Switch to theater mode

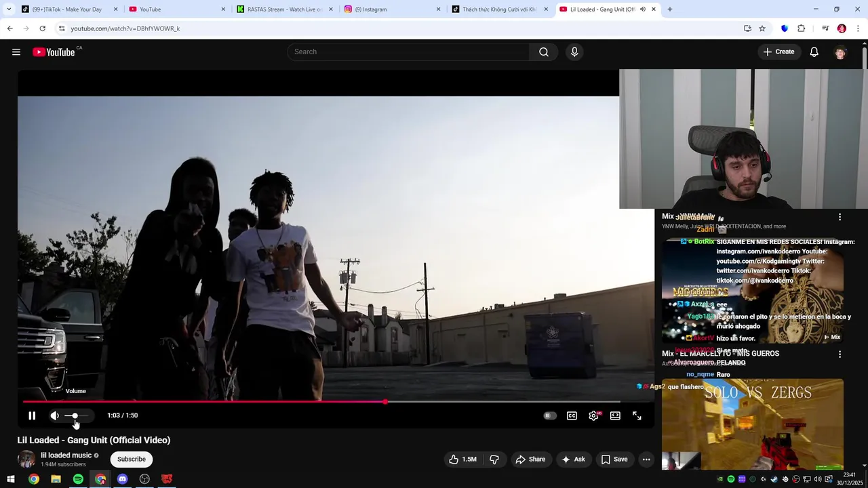coord(615,415)
